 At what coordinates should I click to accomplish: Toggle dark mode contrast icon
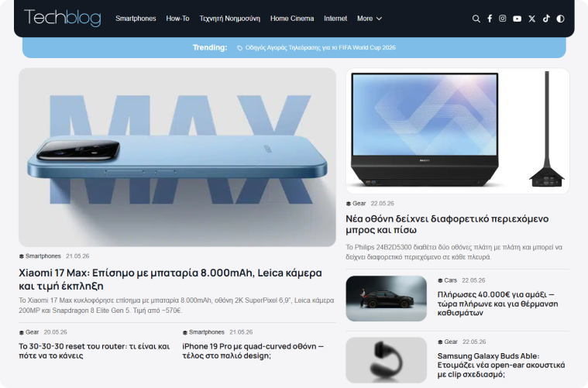point(560,19)
